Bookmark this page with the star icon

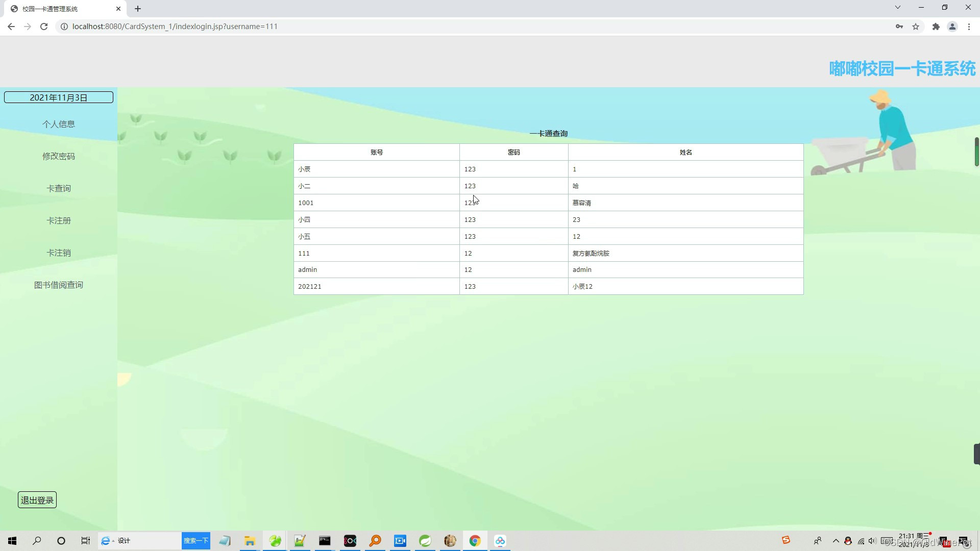coord(916,27)
